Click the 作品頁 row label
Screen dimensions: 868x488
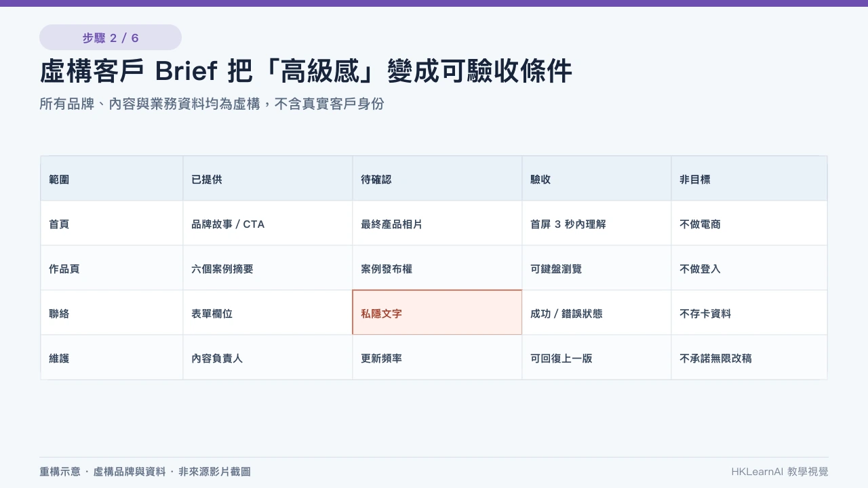(x=112, y=268)
